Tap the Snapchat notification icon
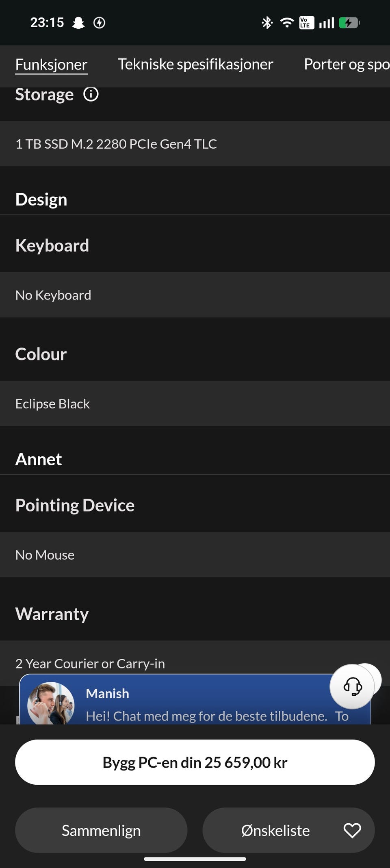Viewport: 390px width, 868px height. coord(78,23)
